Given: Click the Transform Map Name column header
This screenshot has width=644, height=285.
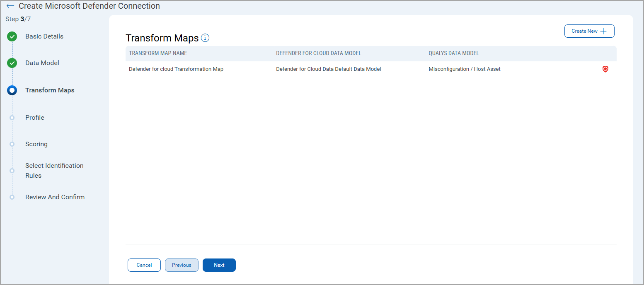Looking at the screenshot, I should click(158, 53).
